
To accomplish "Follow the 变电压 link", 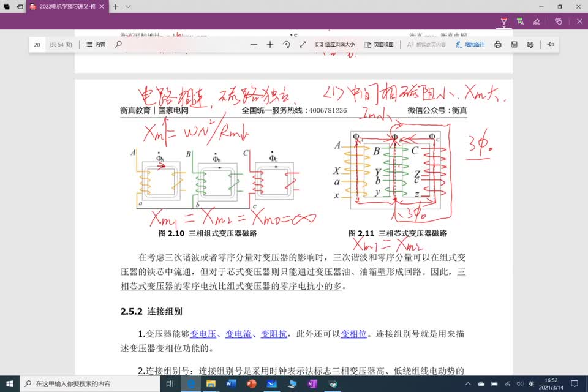I will coord(203,334).
